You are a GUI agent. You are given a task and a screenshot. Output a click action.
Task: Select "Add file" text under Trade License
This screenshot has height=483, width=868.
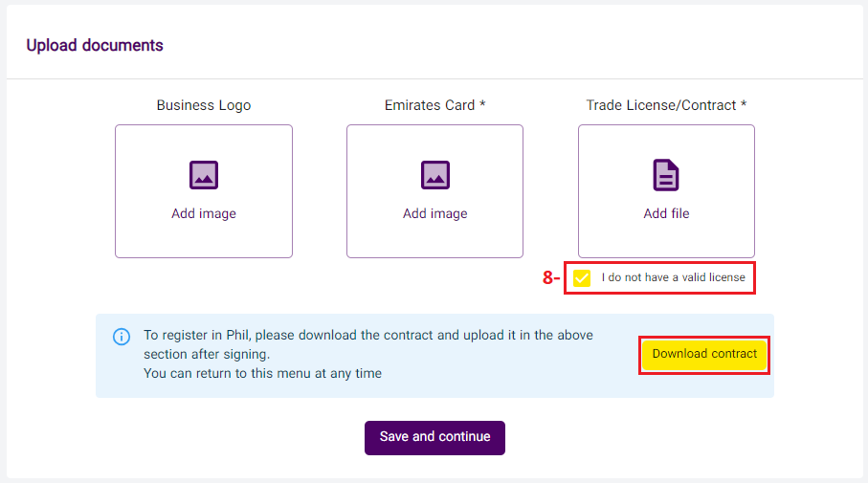(x=666, y=213)
